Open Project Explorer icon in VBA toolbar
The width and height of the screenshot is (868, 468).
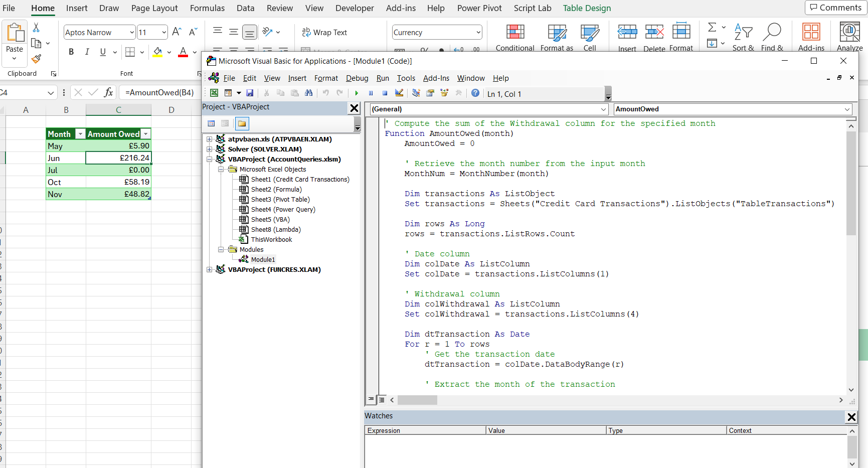pos(416,93)
